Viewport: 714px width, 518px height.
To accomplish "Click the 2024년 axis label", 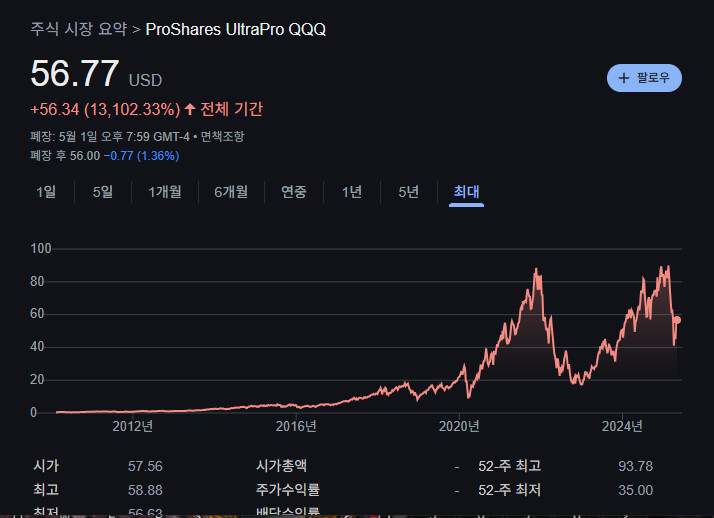I will [622, 426].
